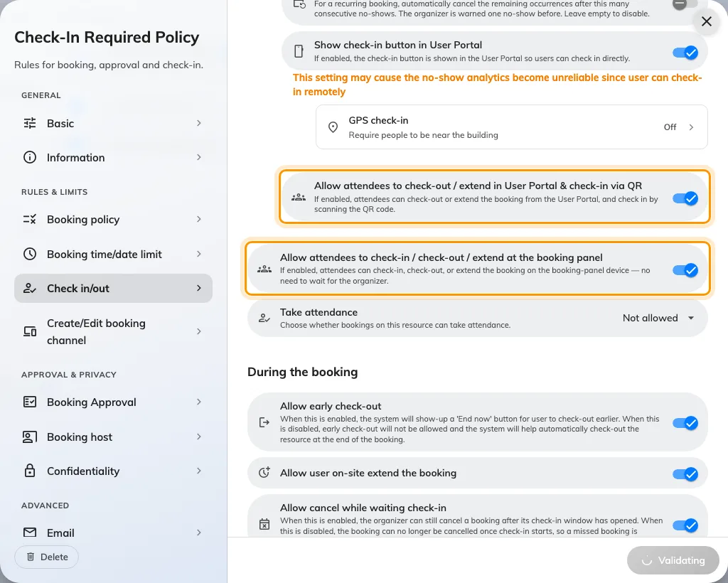The width and height of the screenshot is (728, 583).
Task: Switch to Booking Approval section
Action: 113,402
